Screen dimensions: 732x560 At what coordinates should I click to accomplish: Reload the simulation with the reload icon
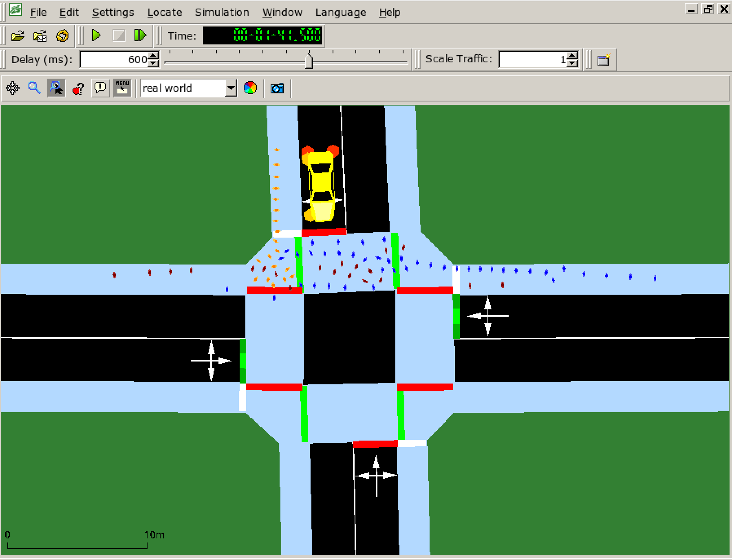click(x=62, y=36)
